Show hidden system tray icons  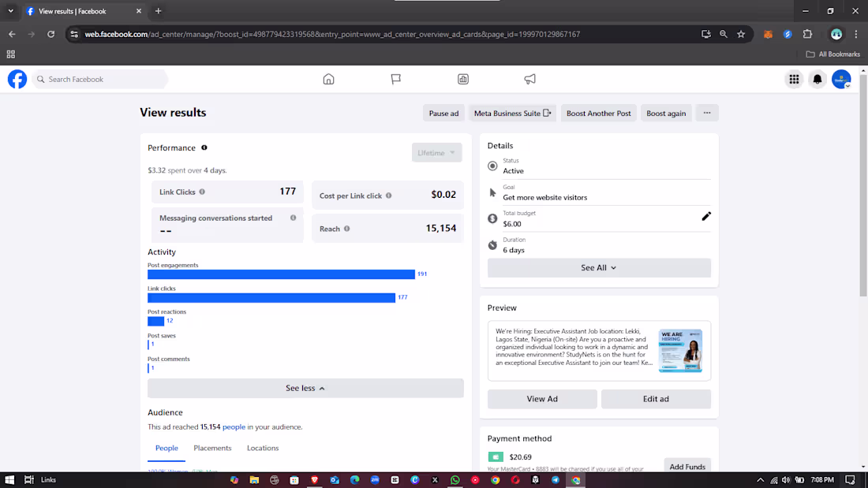(x=760, y=479)
